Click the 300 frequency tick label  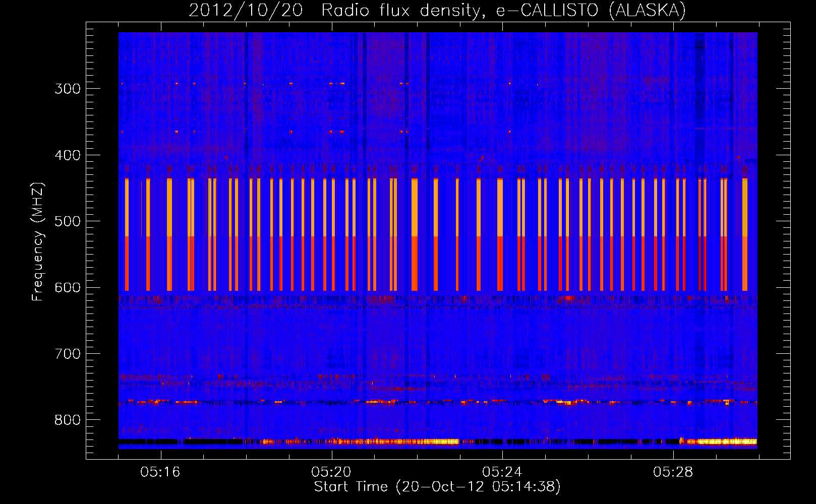pos(68,89)
